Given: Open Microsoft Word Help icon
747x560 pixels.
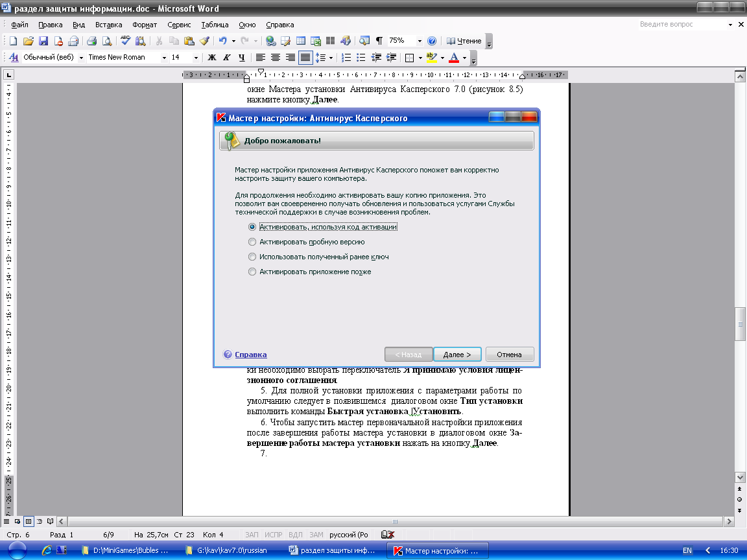Looking at the screenshot, I should pos(432,41).
